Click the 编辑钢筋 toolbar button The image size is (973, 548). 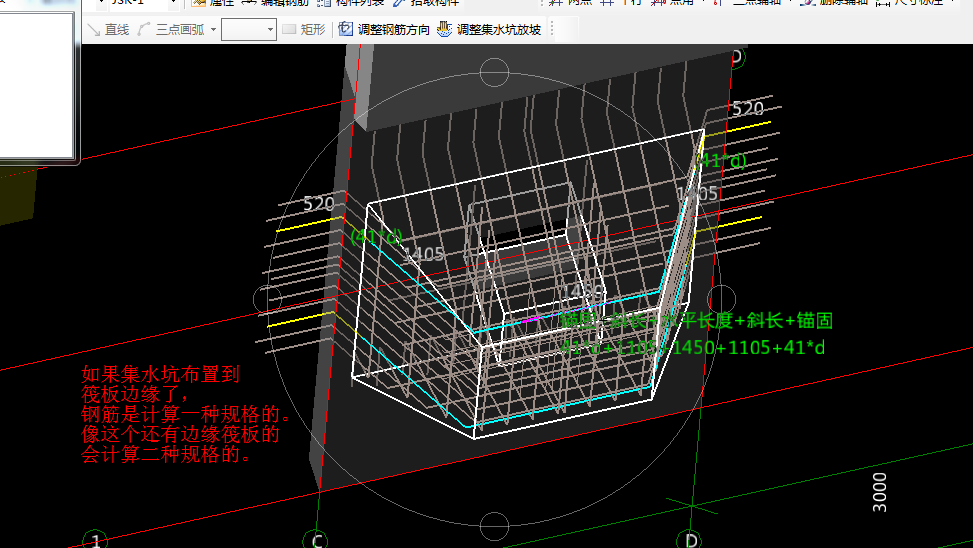coord(276,2)
